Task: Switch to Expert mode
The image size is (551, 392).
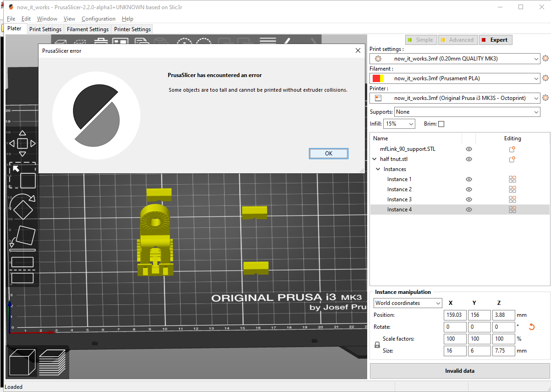Action: tap(495, 40)
